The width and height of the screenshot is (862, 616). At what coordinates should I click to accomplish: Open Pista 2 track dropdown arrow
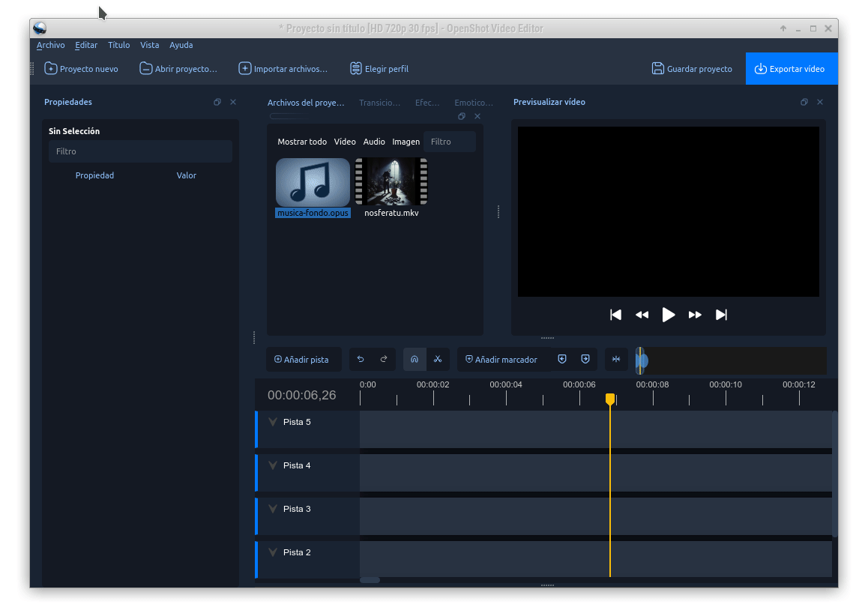[x=273, y=553]
